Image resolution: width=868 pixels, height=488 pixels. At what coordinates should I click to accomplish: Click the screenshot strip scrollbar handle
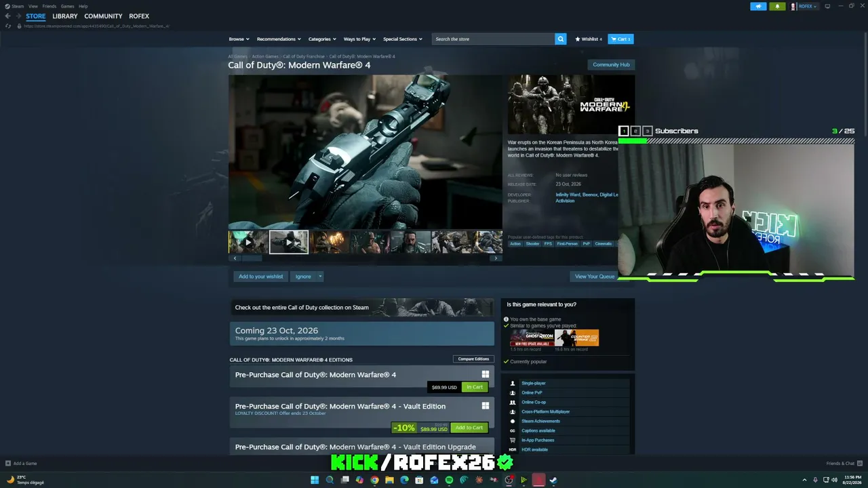[252, 258]
